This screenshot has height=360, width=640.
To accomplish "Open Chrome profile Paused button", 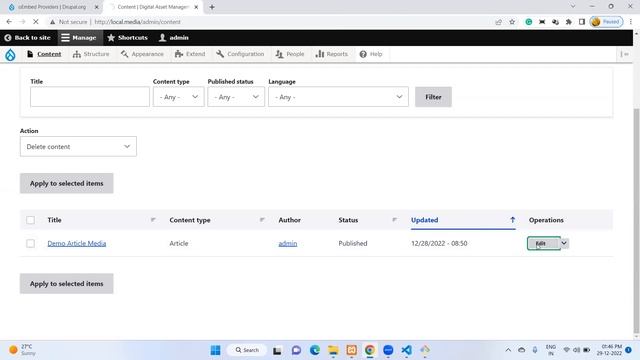I will pyautogui.click(x=606, y=22).
